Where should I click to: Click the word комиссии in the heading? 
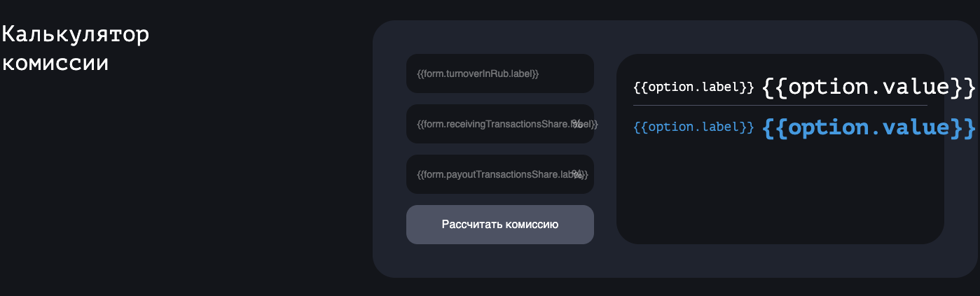pos(55,62)
